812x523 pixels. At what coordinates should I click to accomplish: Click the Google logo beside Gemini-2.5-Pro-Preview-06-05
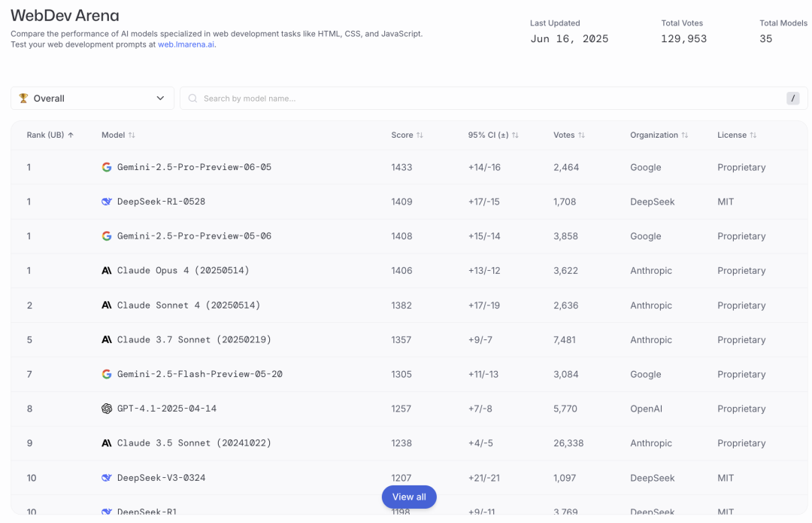click(107, 167)
